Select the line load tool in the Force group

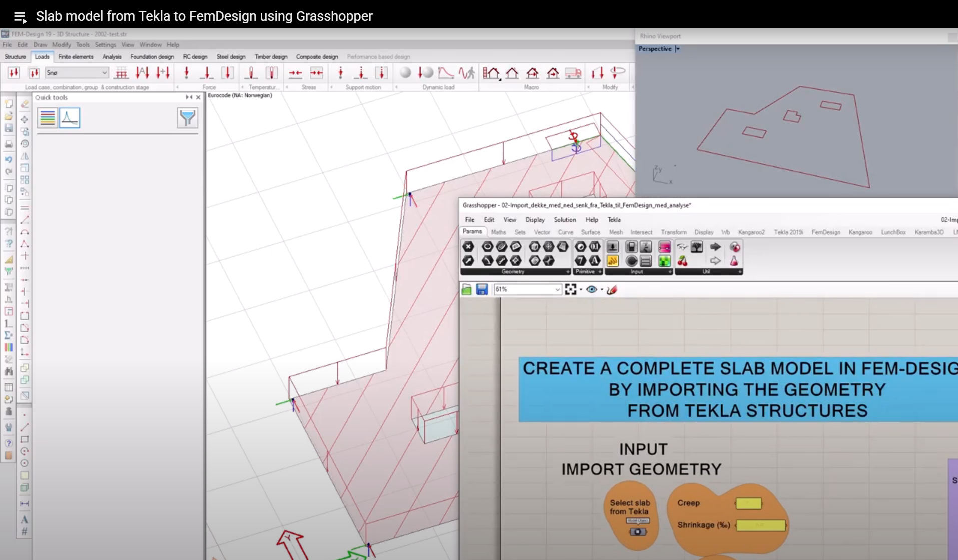point(207,73)
